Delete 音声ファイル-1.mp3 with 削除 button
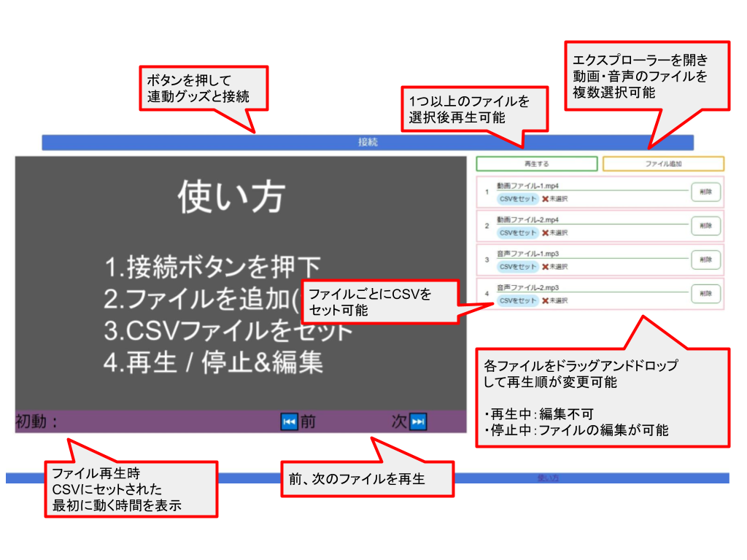The height and width of the screenshot is (560, 747). 705,260
